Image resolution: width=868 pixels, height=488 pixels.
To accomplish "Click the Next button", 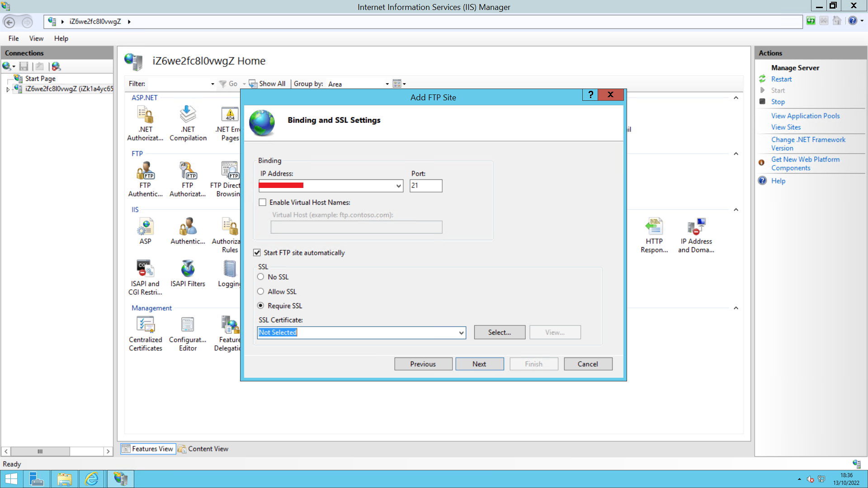I will [x=479, y=364].
